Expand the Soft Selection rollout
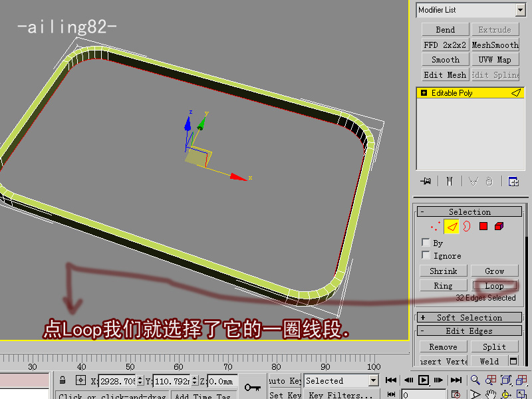Image resolution: width=532 pixels, height=399 pixels. [x=469, y=318]
